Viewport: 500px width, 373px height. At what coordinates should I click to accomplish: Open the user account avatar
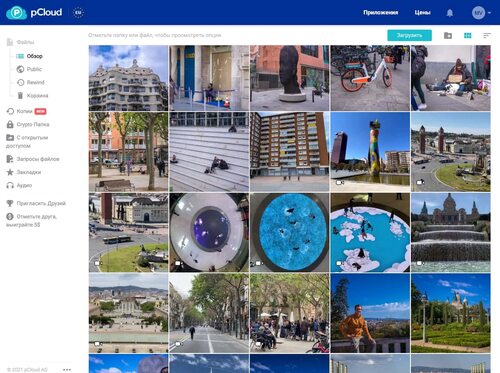(478, 13)
